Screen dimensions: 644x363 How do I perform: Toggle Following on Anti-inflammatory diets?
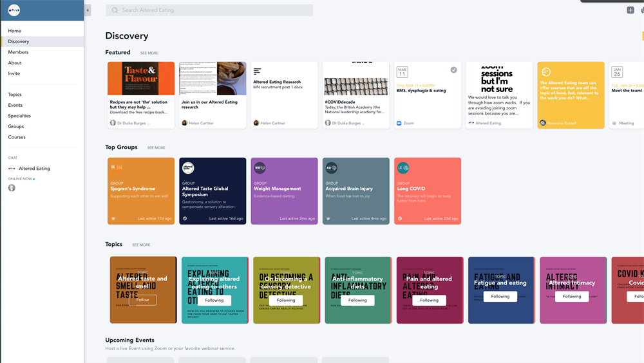tap(357, 300)
